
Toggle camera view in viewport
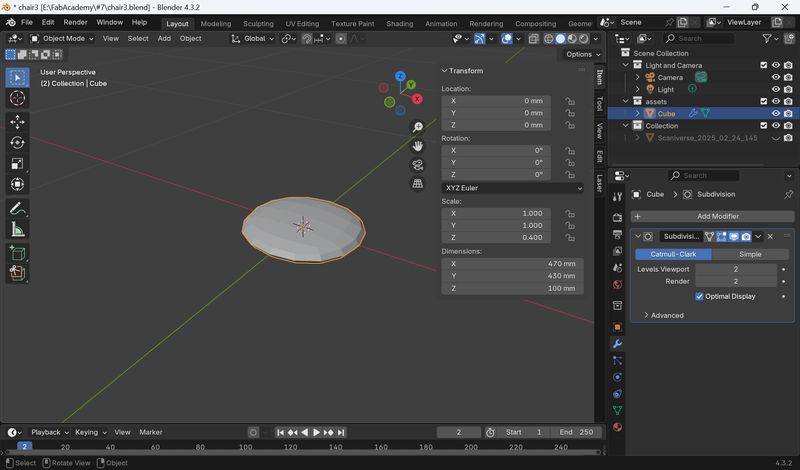(x=417, y=165)
